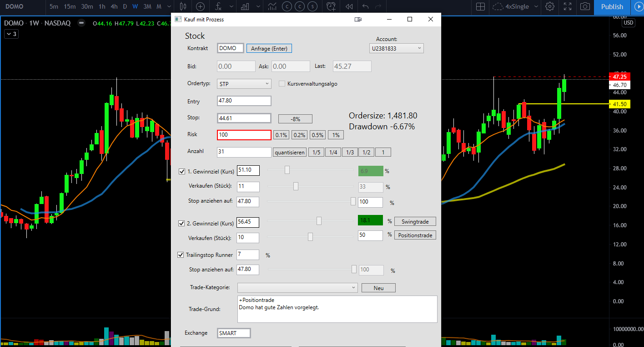Disable the Trailingstop Runner checkbox
Viewport: 644px width, 347px height.
181,255
